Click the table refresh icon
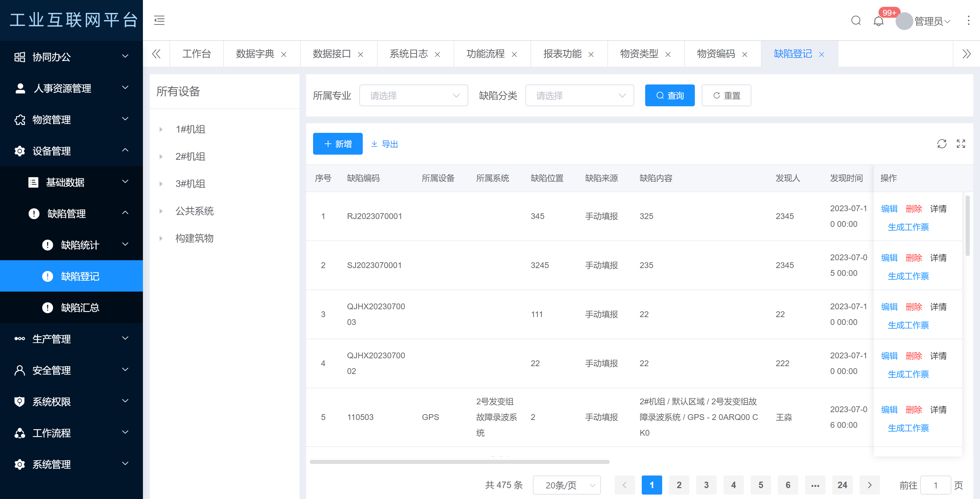980x499 pixels. click(x=942, y=144)
